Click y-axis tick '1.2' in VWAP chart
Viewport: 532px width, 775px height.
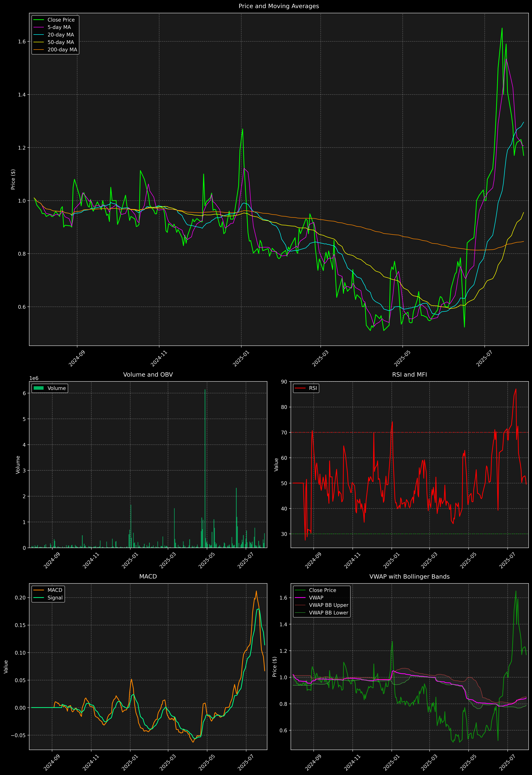pos(284,651)
